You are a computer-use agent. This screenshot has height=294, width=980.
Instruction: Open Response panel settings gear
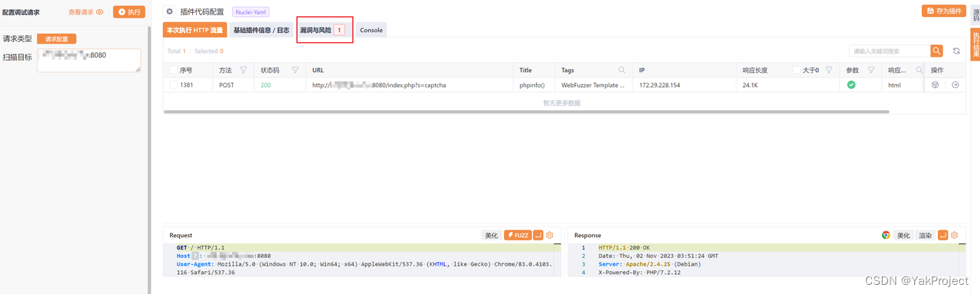click(955, 235)
